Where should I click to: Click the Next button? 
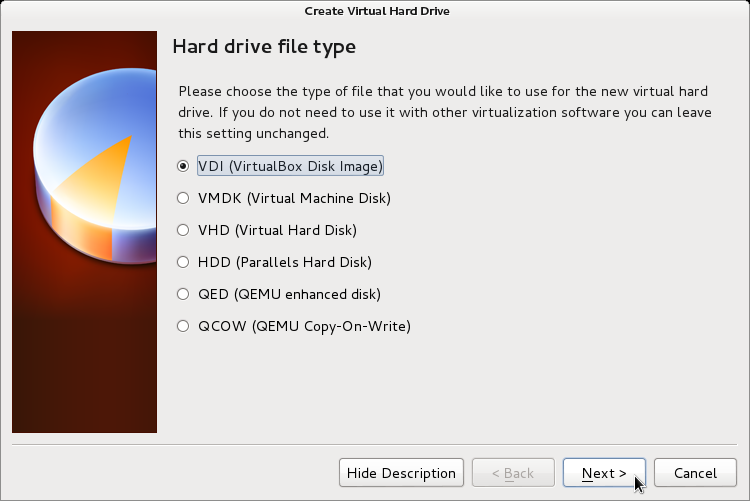pyautogui.click(x=604, y=473)
